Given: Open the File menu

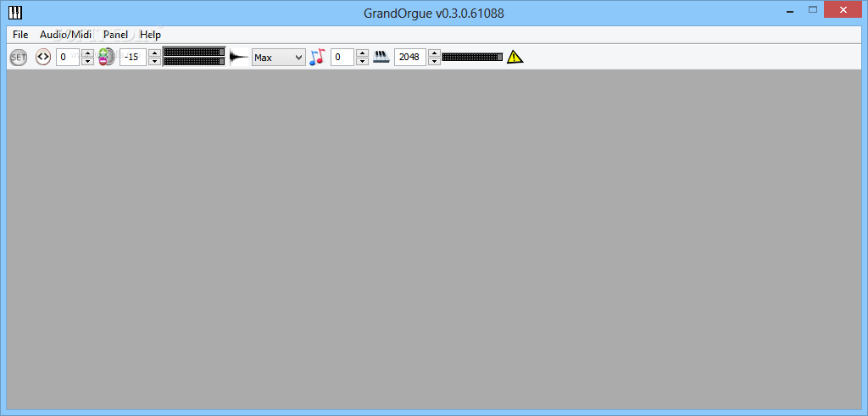Looking at the screenshot, I should (20, 35).
